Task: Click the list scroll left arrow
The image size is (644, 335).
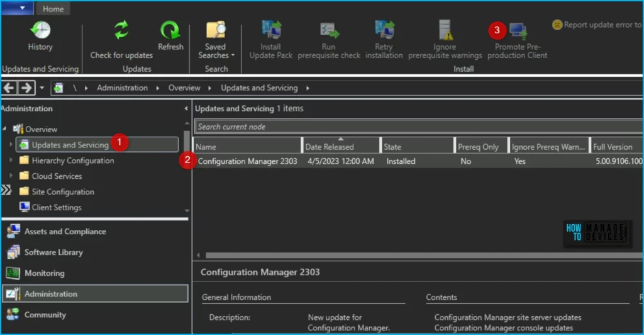Action: click(x=198, y=255)
